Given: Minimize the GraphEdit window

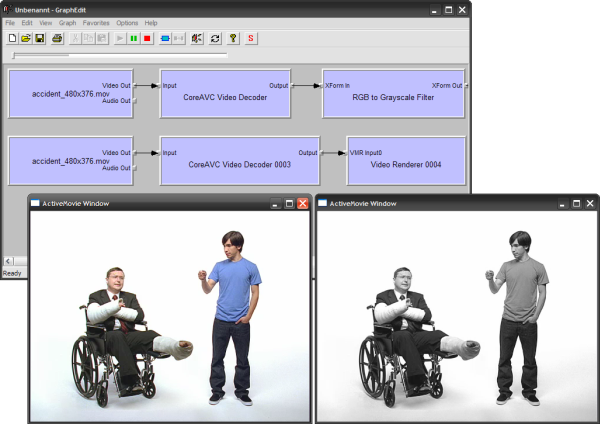Looking at the screenshot, I should [x=434, y=10].
